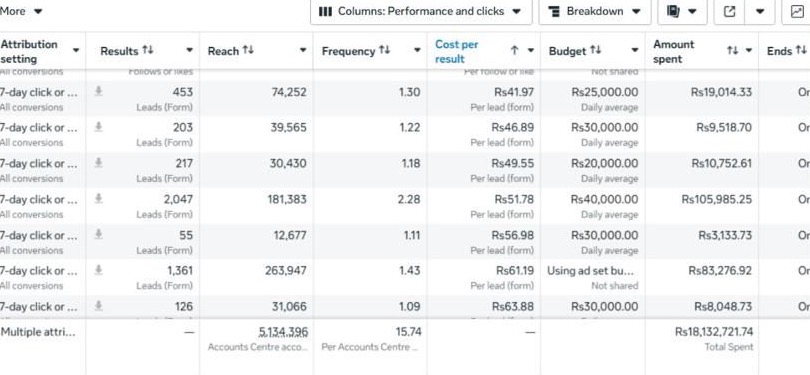
Task: Open dropdown arrow beside export icon
Action: [x=760, y=11]
